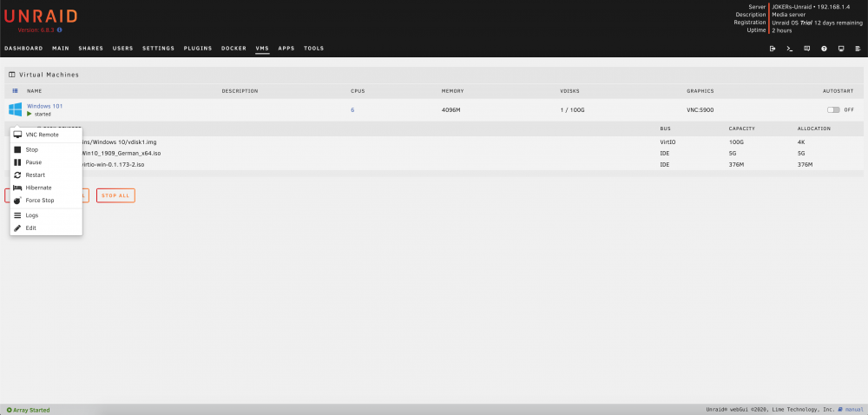
Task: Open the APPS tab
Action: pyautogui.click(x=286, y=49)
